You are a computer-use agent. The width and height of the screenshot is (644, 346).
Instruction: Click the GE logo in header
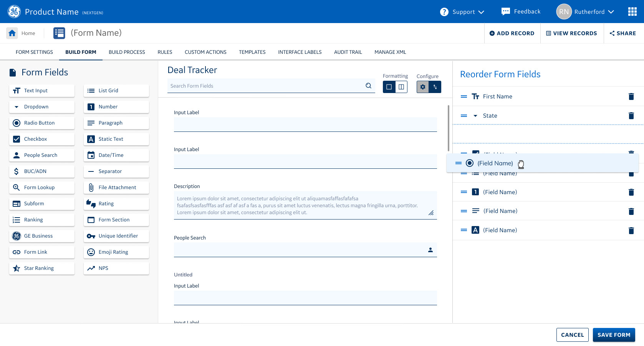(x=14, y=12)
